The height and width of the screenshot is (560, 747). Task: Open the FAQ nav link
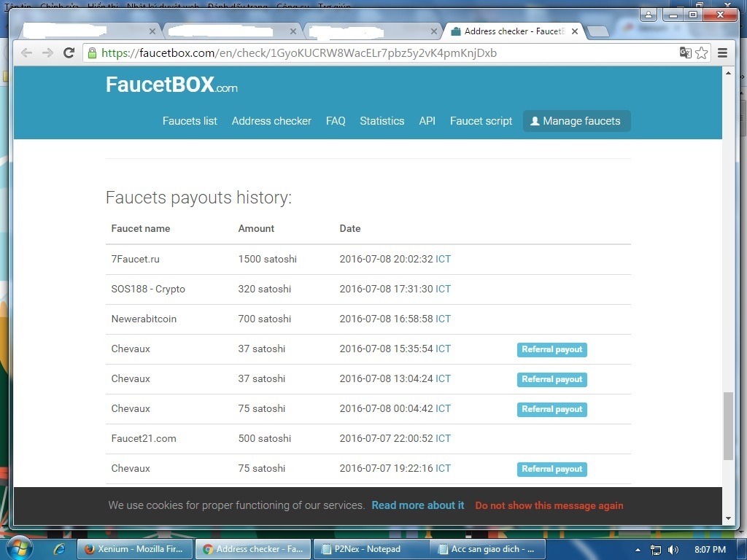[336, 121]
